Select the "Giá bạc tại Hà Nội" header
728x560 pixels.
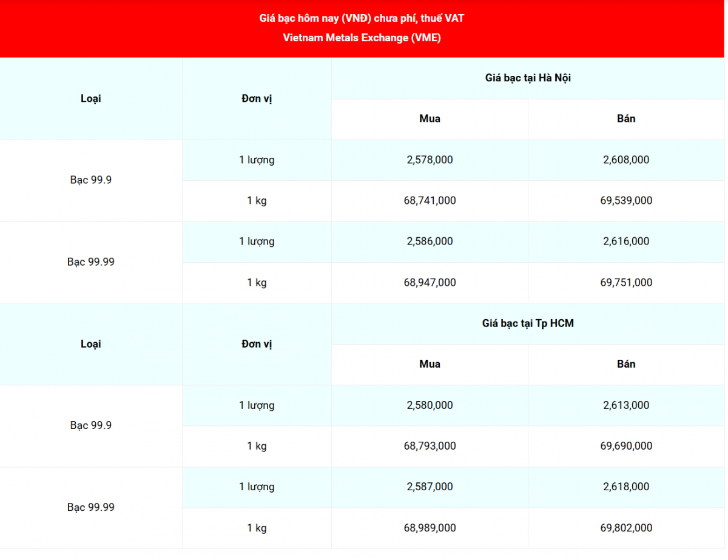pos(528,78)
